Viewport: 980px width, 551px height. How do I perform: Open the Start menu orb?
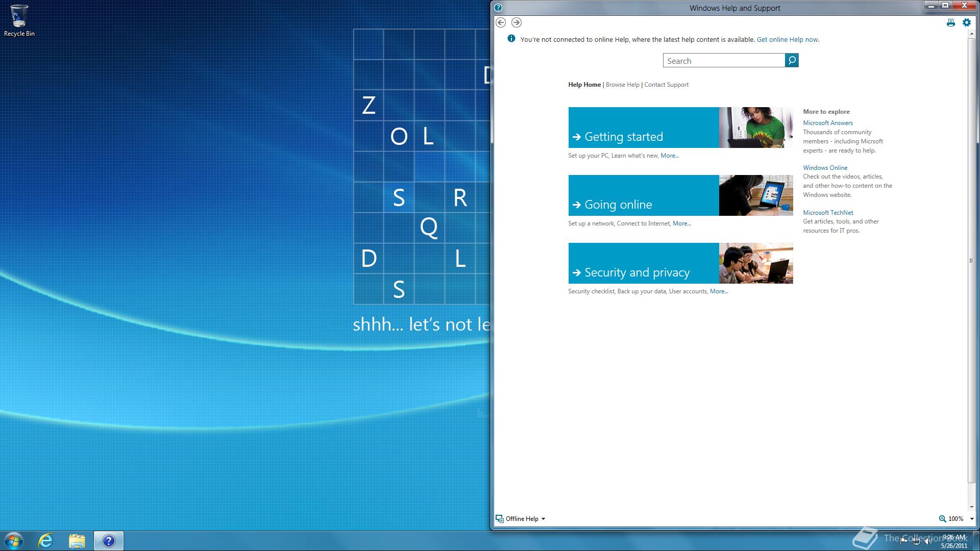[x=14, y=541]
